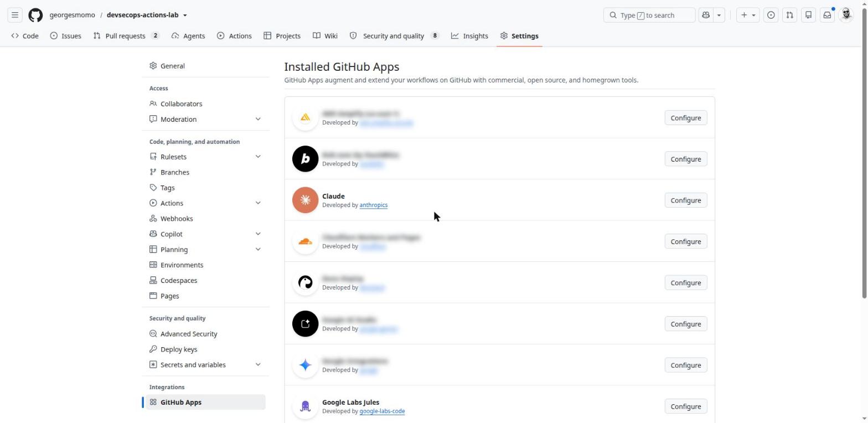Focus the 'Type / to search' field
This screenshot has height=423, width=868.
point(649,15)
